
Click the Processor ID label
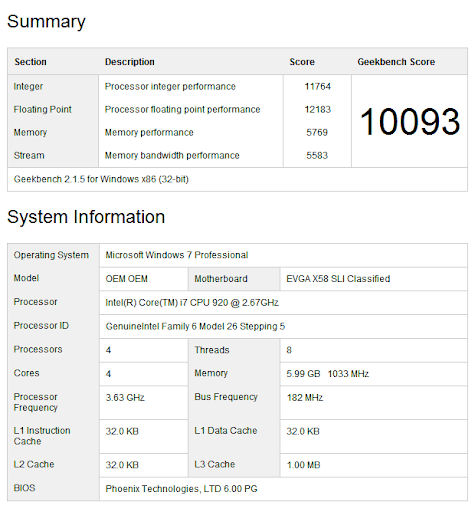pos(41,326)
